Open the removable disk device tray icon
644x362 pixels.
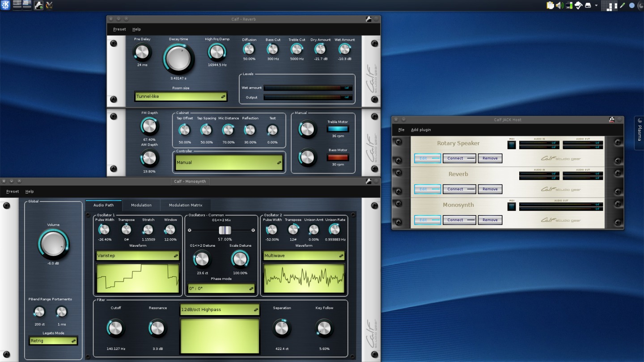[588, 5]
